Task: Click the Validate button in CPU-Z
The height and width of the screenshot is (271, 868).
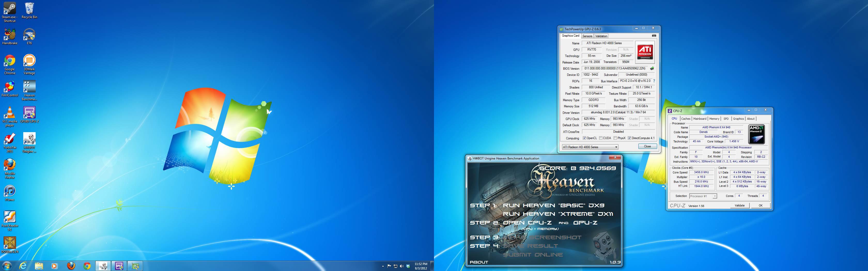Action: click(x=740, y=205)
